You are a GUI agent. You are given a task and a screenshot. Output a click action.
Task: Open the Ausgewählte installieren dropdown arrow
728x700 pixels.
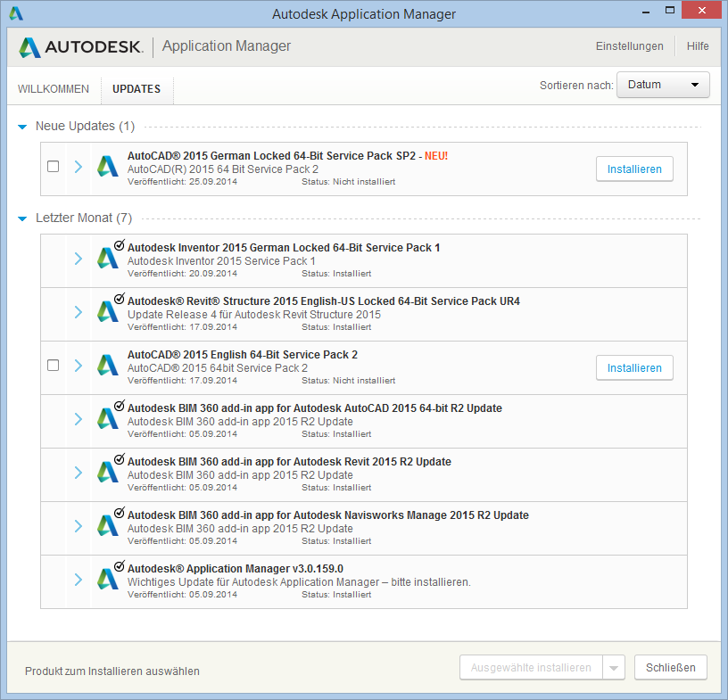pos(614,668)
